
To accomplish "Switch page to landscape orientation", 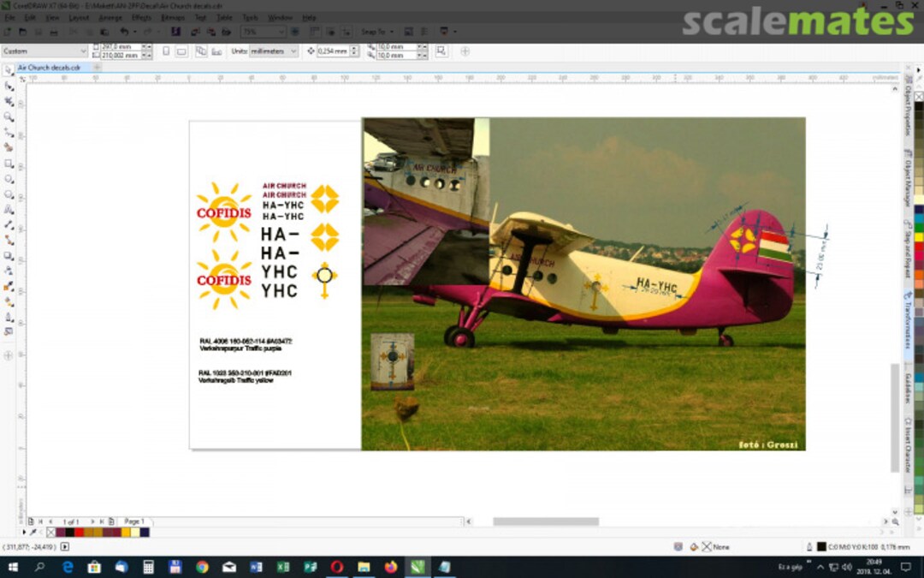I will tap(181, 51).
